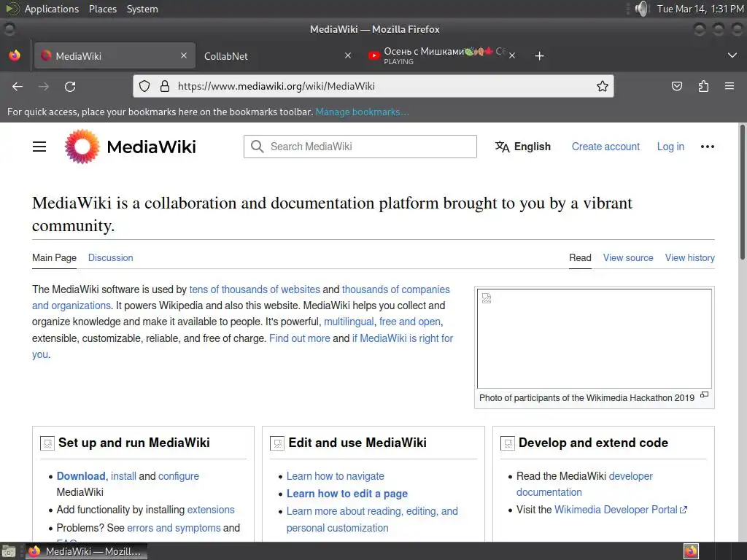The height and width of the screenshot is (560, 747).
Task: Click the clock Tue Mar 14 1:31 PM
Action: pyautogui.click(x=700, y=9)
